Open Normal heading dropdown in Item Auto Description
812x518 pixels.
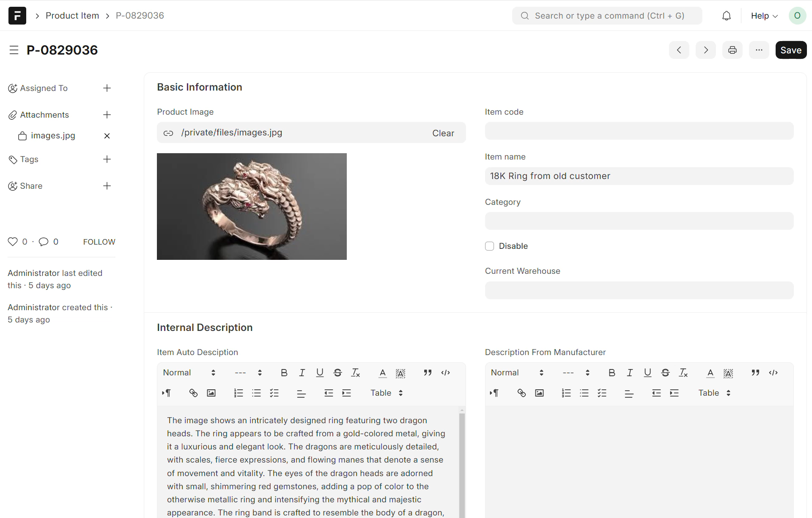(189, 372)
